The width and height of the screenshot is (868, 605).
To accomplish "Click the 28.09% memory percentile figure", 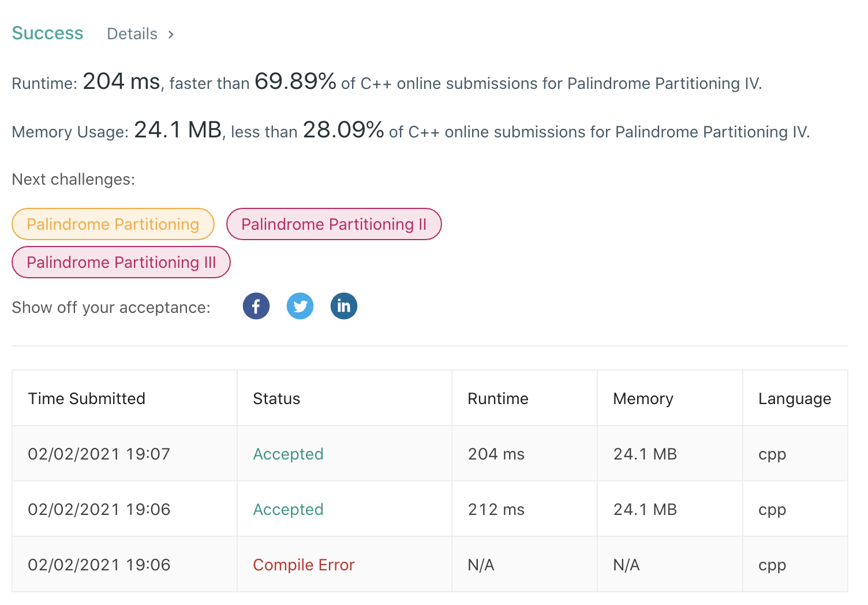I will [x=343, y=130].
